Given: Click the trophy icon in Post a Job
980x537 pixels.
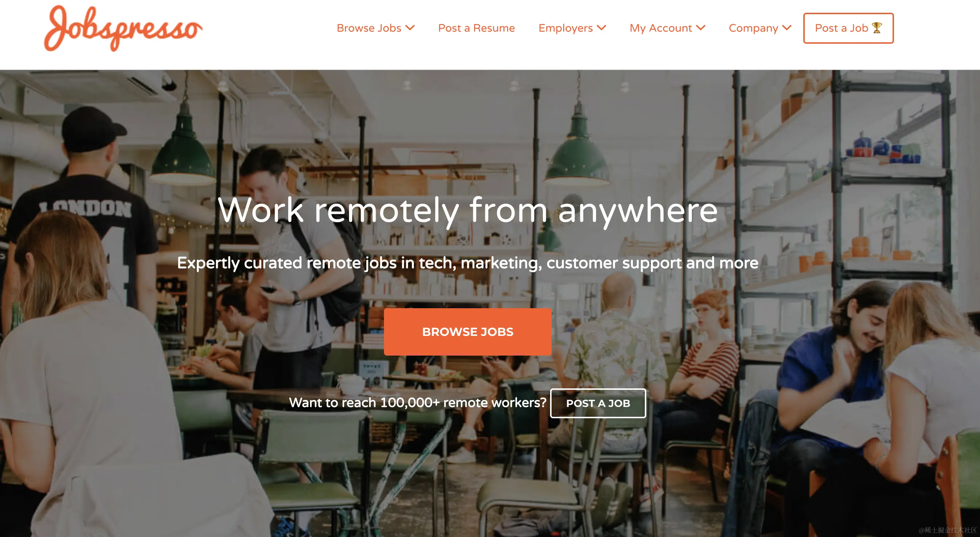Looking at the screenshot, I should click(877, 28).
